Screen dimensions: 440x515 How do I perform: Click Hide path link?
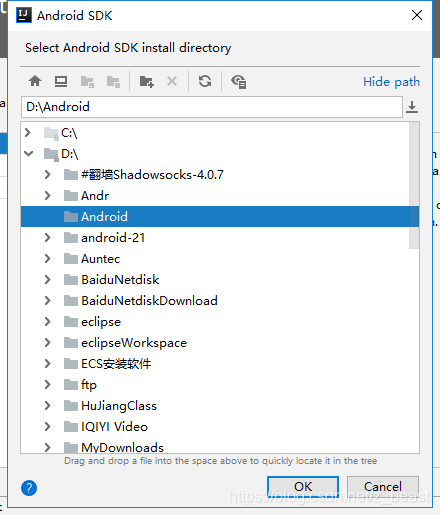[391, 82]
